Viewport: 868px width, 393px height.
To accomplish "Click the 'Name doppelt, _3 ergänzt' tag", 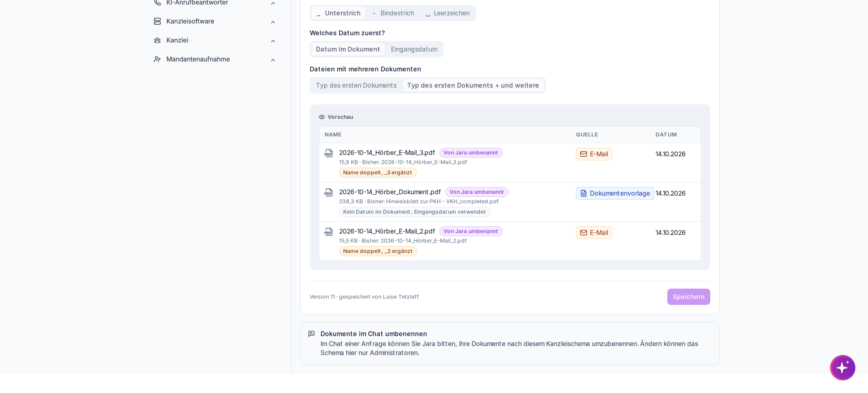I will pyautogui.click(x=378, y=173).
